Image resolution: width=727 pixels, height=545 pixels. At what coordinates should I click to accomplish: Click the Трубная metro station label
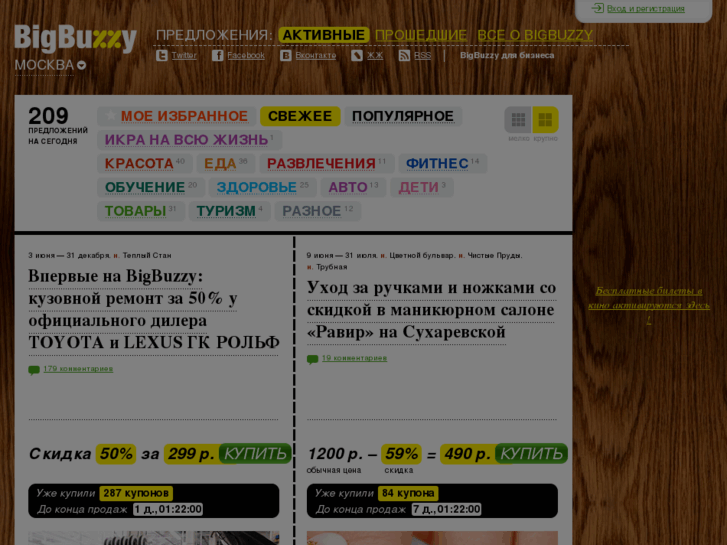[x=332, y=267]
